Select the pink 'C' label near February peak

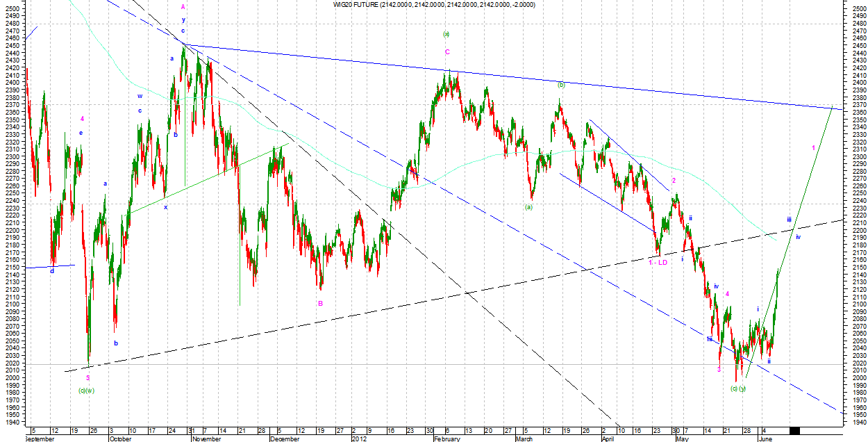pos(447,51)
